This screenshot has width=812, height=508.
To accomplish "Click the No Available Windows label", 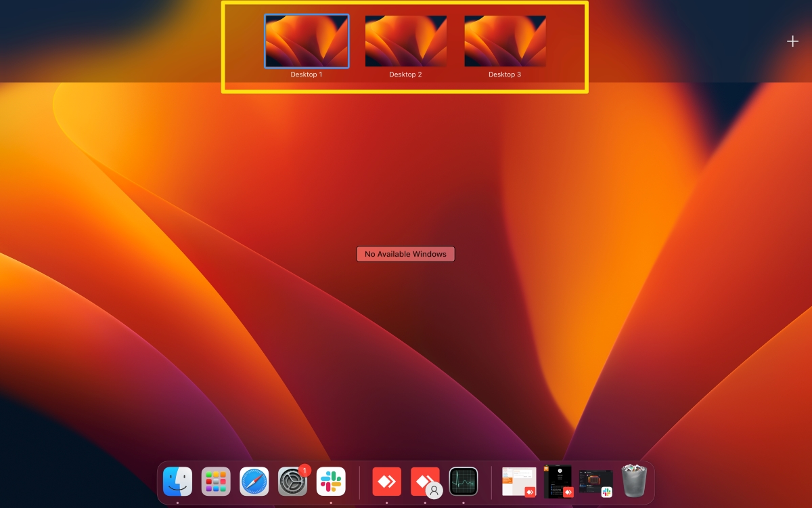I will point(405,253).
